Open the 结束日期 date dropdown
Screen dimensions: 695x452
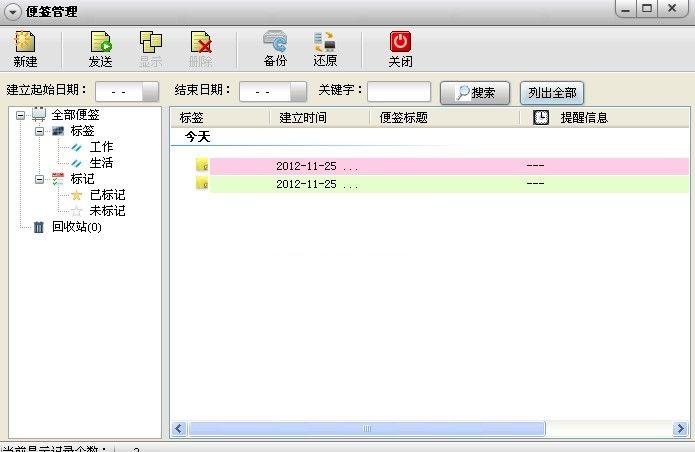tap(298, 92)
